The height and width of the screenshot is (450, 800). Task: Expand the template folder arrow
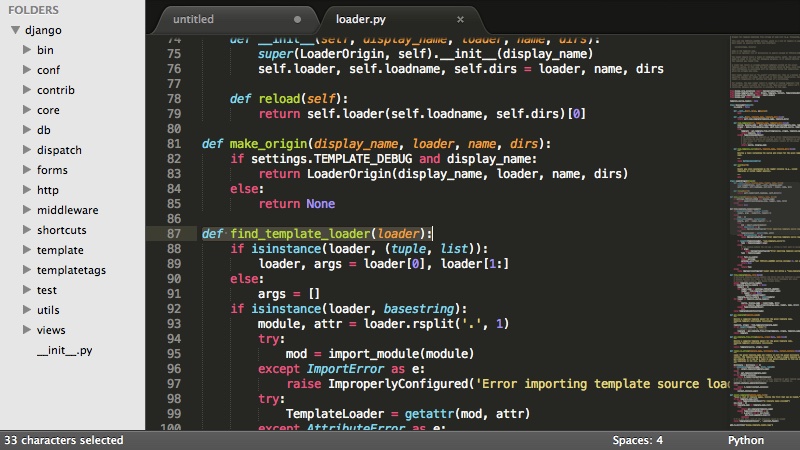(x=26, y=250)
